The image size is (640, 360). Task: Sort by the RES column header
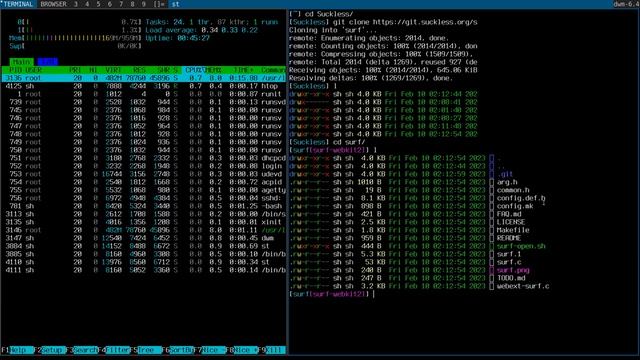click(x=139, y=70)
